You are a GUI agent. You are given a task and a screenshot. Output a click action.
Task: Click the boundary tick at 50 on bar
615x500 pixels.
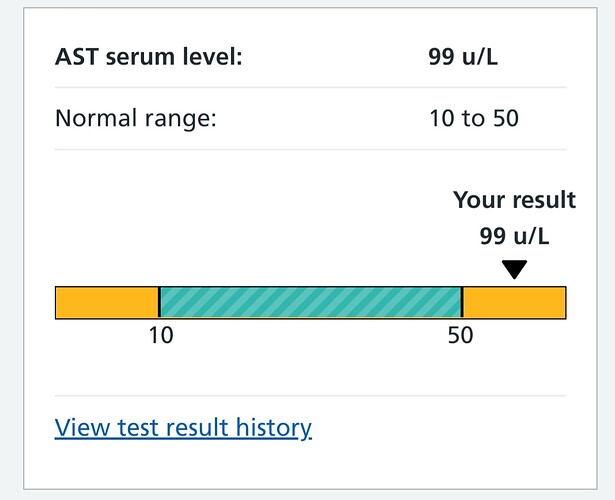(462, 303)
